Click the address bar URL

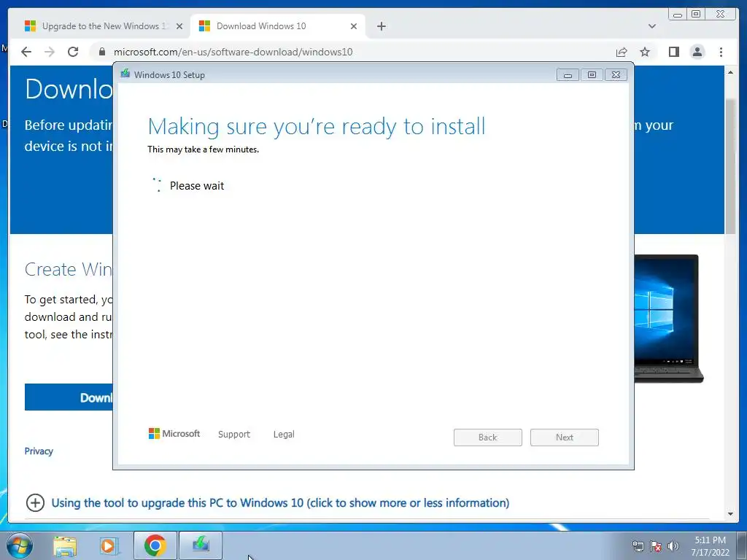[x=233, y=52]
